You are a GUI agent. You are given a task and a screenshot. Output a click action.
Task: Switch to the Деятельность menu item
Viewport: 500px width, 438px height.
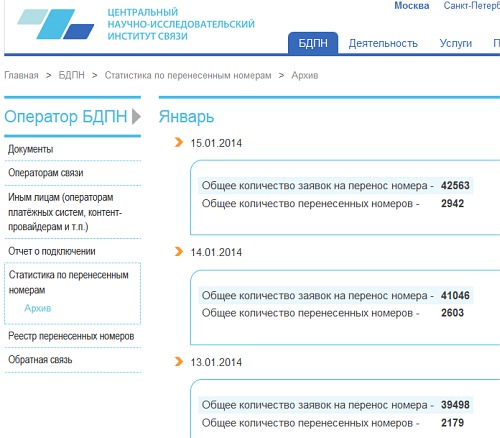click(383, 43)
